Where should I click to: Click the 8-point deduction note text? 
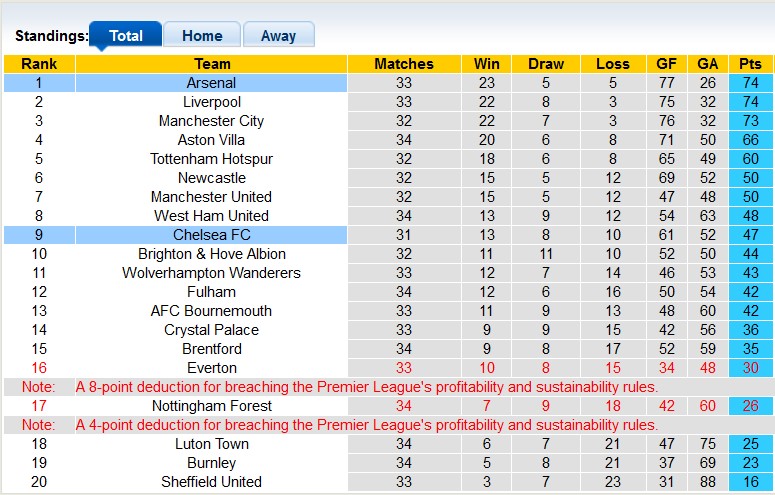pos(367,387)
